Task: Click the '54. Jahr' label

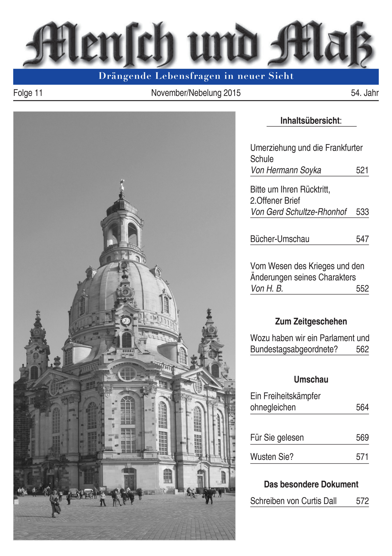Action: pos(365,93)
